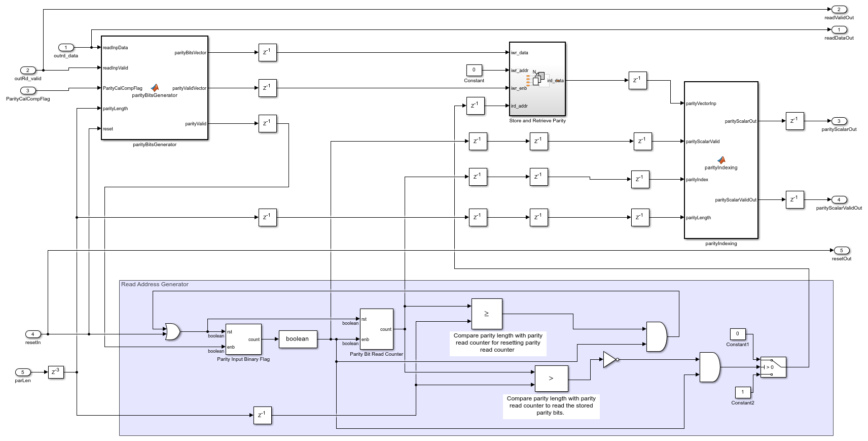The image size is (868, 441).
Task: Select the strict greater-than comparator block
Action: pyautogui.click(x=551, y=378)
